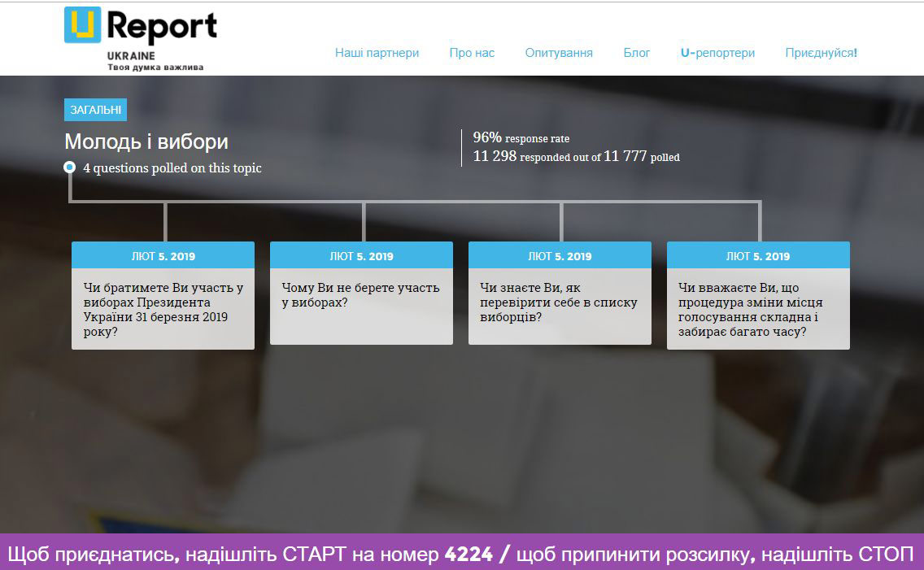Click date header above the voter list question
Image resolution: width=924 pixels, height=570 pixels.
click(x=560, y=256)
